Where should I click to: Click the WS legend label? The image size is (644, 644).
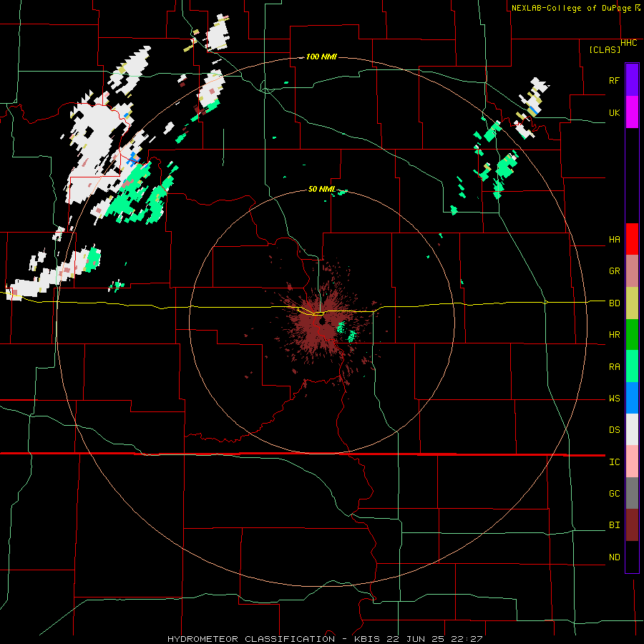pos(614,398)
